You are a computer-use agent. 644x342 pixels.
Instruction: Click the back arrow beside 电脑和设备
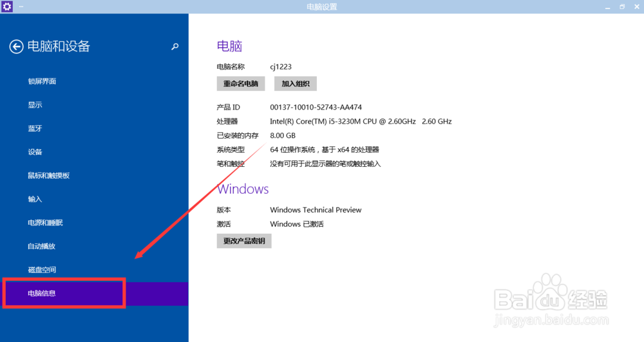[17, 46]
